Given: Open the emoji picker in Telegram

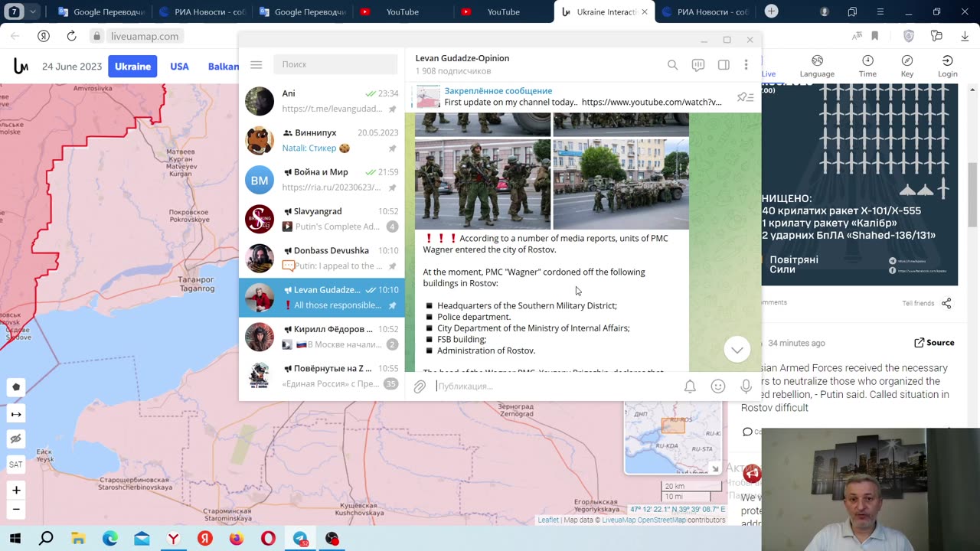Looking at the screenshot, I should [718, 386].
